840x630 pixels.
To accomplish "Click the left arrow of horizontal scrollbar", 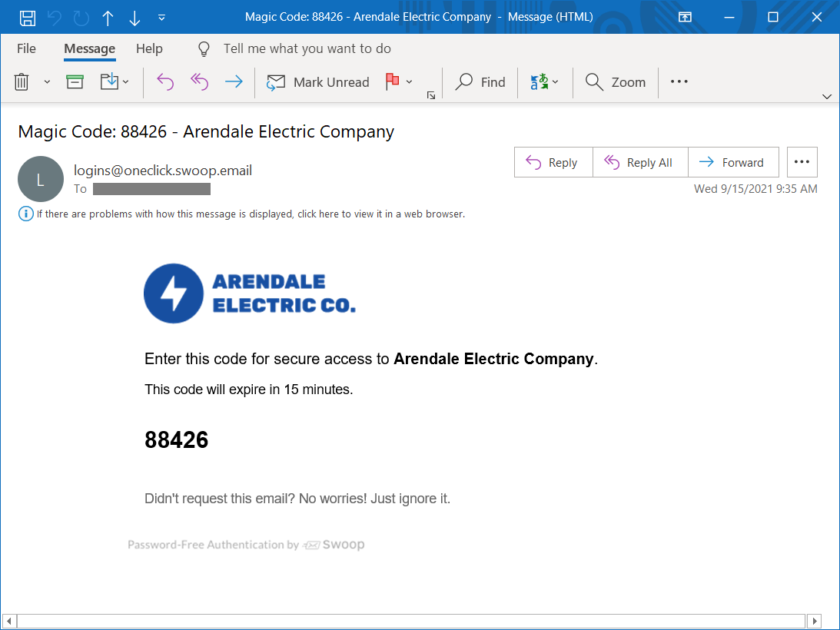I will point(8,622).
